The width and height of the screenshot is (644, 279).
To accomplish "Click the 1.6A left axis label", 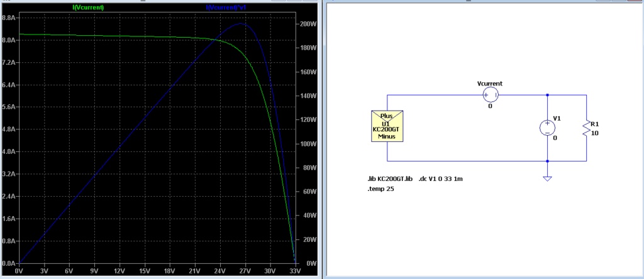I will click(9, 219).
